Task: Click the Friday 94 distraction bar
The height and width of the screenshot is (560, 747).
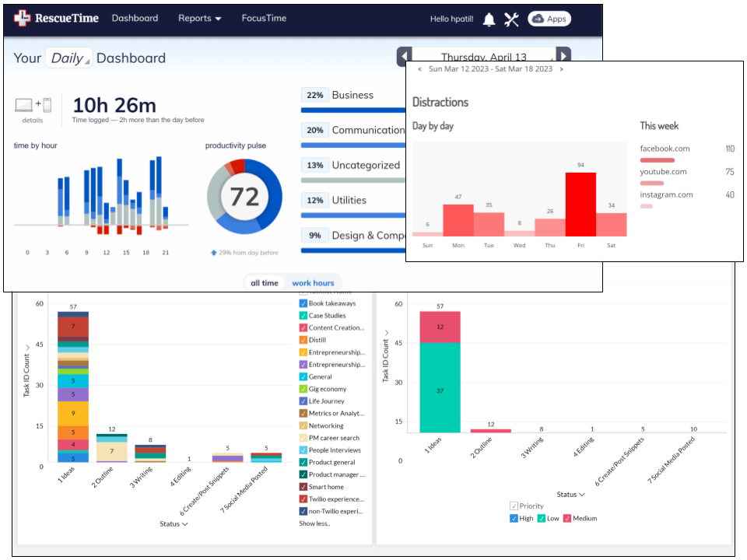Action: pyautogui.click(x=580, y=205)
